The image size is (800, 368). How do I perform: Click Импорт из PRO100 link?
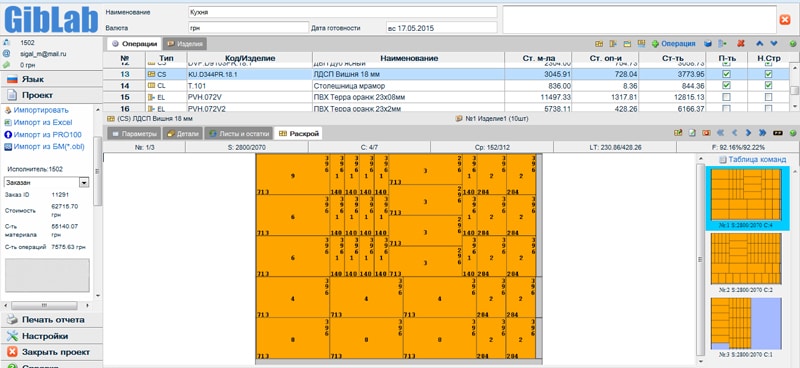click(x=47, y=135)
